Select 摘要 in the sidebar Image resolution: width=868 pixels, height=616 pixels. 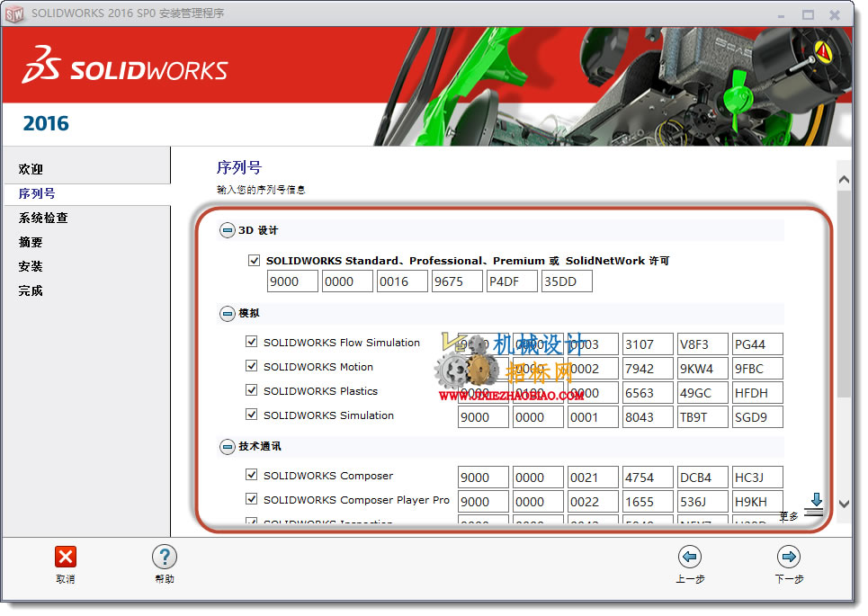[31, 243]
